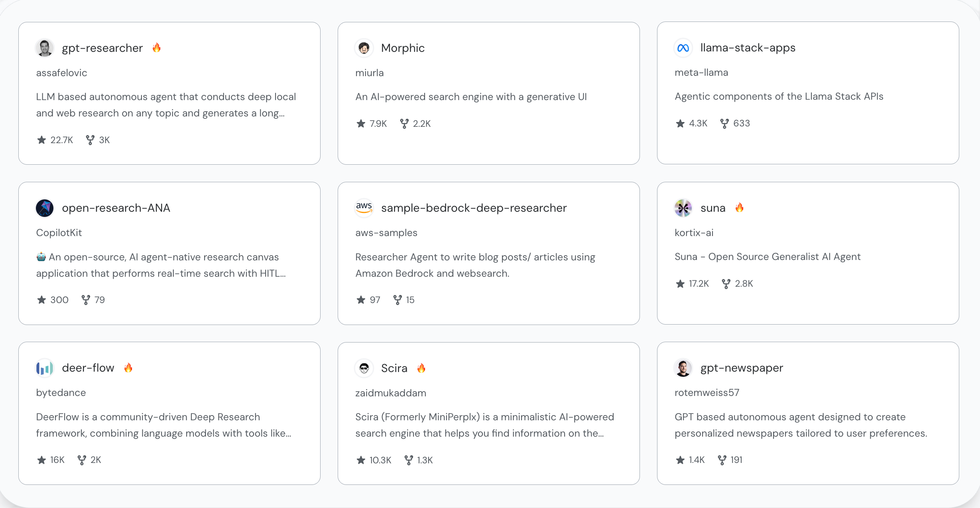
Task: Click the bytedance owner name
Action: coord(61,393)
